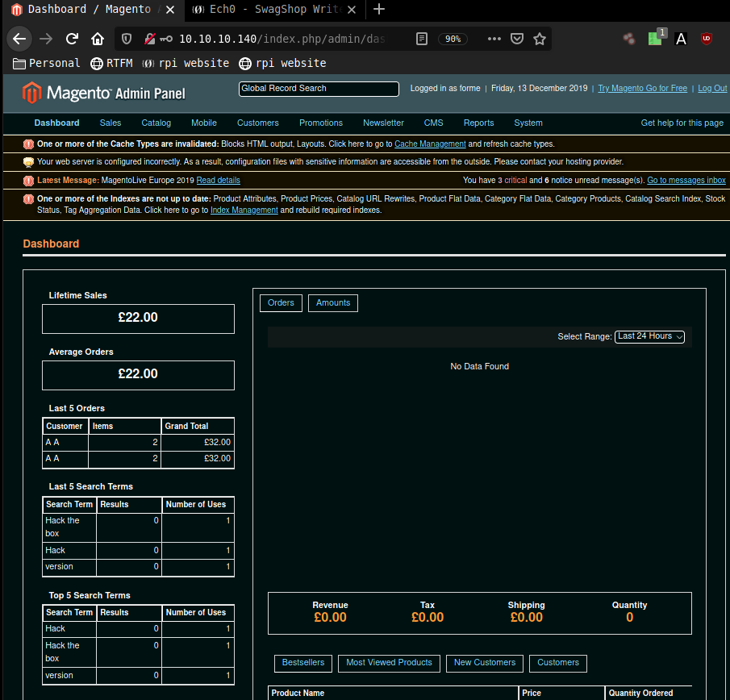730x700 pixels.
Task: Open the page actions three-dot menu
Action: click(494, 39)
